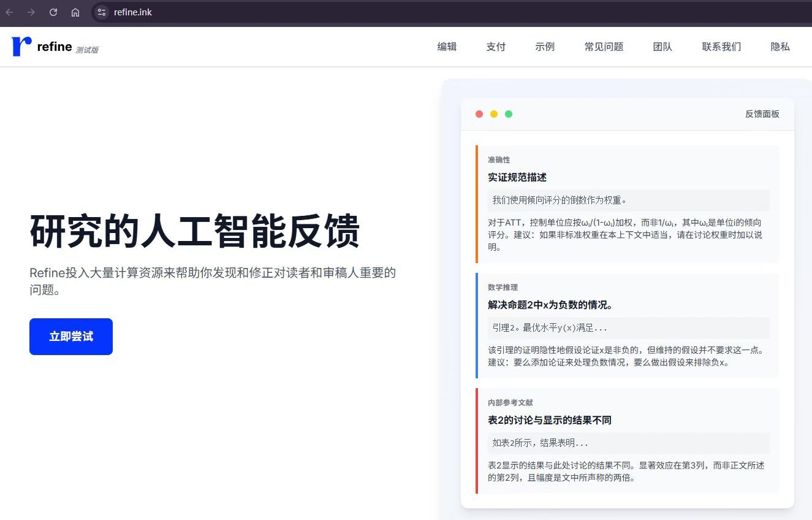Image resolution: width=812 pixels, height=520 pixels.
Task: Click the yellow dot in feedback panel
Action: (494, 114)
